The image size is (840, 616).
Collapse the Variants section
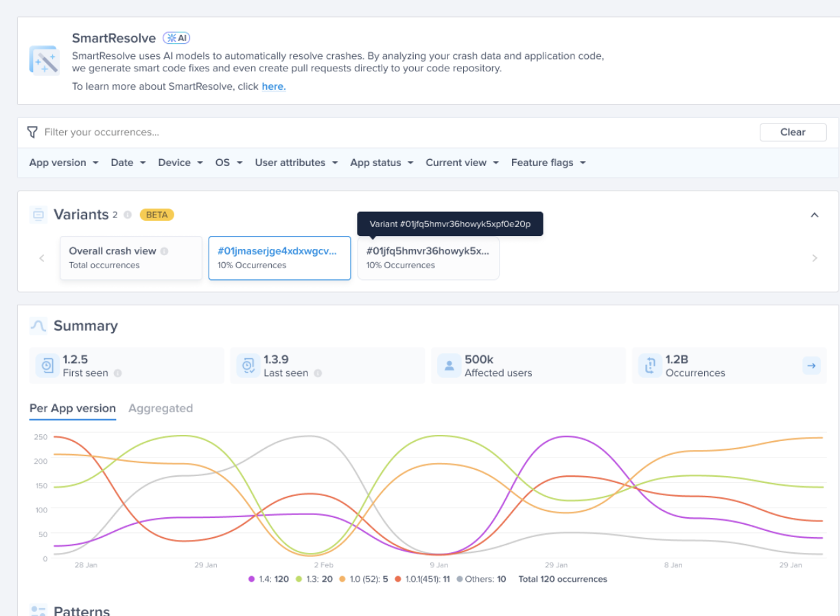[x=815, y=215]
